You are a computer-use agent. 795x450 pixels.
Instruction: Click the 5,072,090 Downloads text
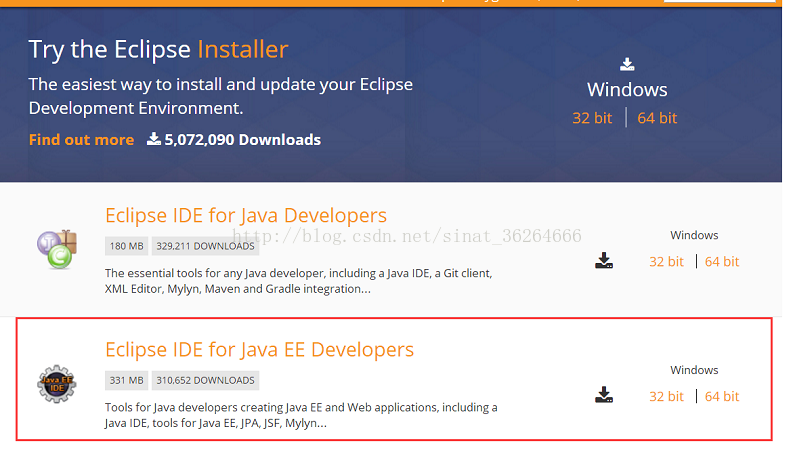pyautogui.click(x=242, y=139)
